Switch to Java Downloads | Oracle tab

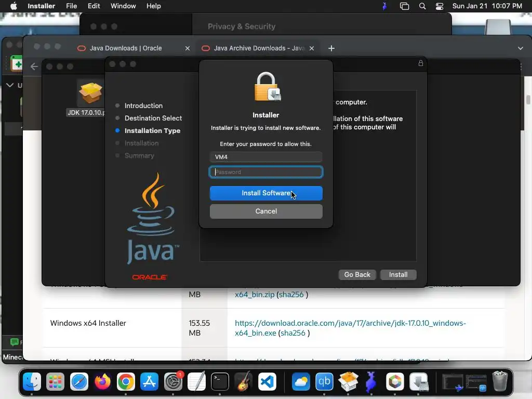point(126,48)
